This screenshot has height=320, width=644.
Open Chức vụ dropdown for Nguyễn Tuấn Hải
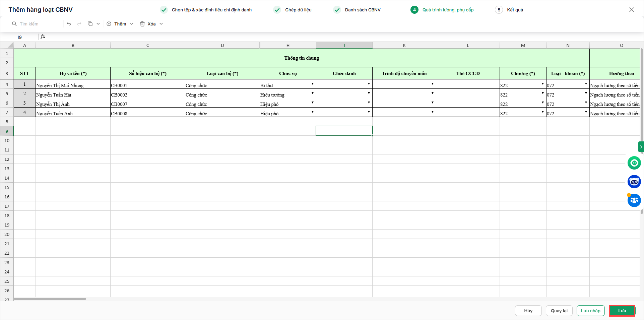313,93
